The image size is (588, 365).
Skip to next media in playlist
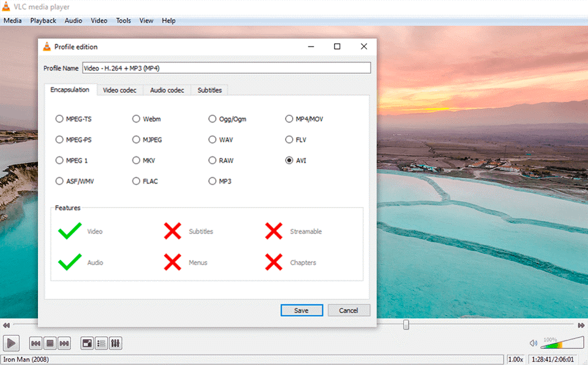(64, 343)
